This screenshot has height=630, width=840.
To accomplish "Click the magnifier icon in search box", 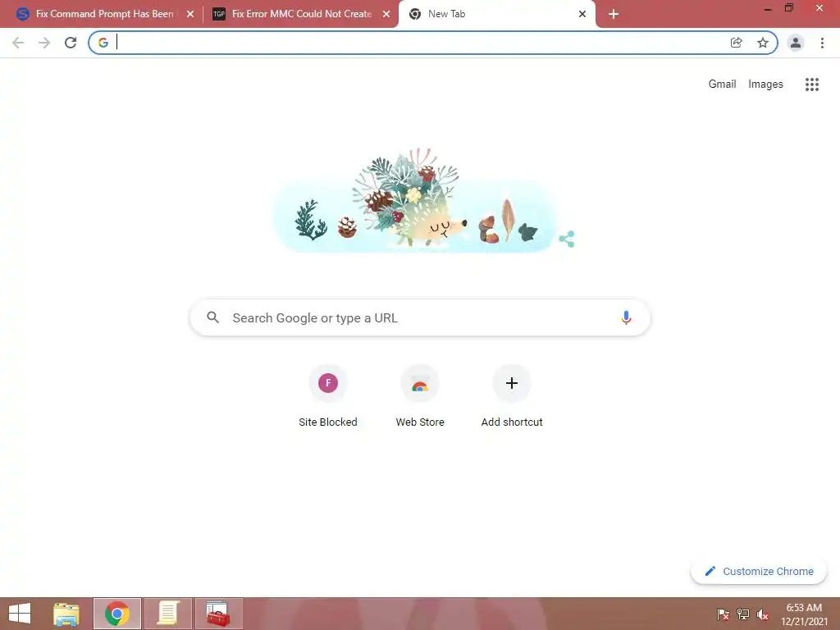I will pos(212,317).
